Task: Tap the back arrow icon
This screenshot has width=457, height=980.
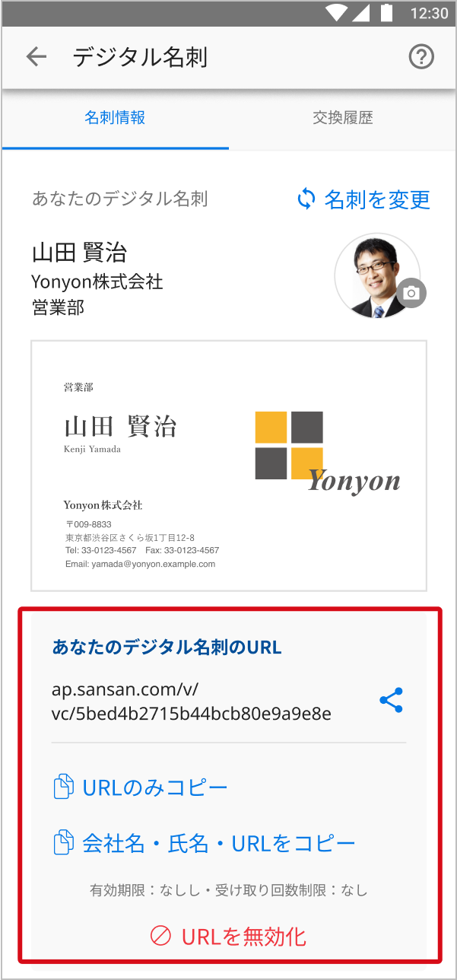Action: [36, 57]
